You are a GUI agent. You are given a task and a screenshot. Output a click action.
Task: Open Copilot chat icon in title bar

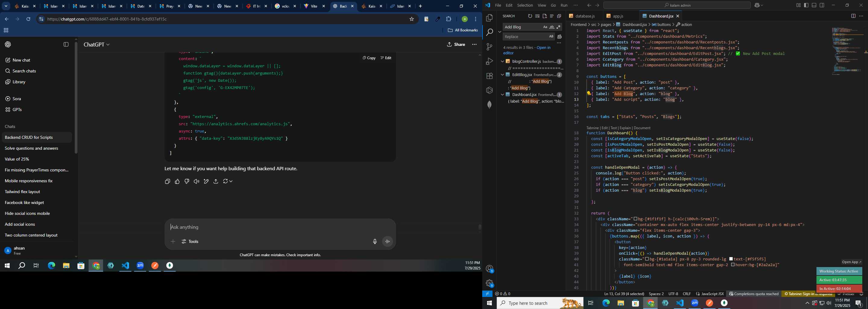click(x=757, y=5)
